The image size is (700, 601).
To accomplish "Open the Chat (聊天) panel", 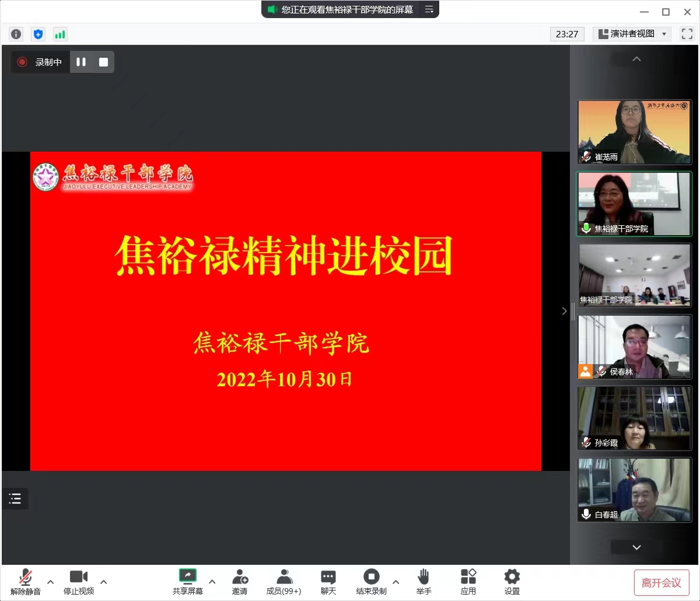I will pos(328,582).
